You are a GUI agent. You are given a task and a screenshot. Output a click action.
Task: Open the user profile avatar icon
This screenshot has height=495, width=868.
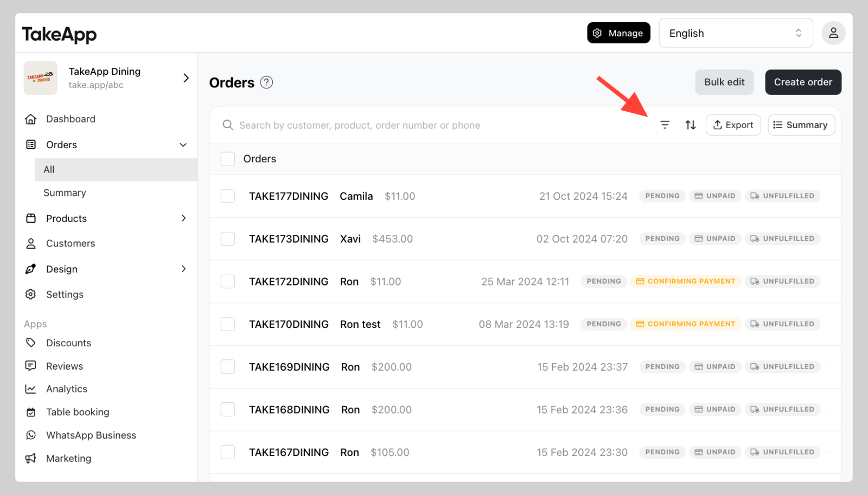(x=833, y=33)
